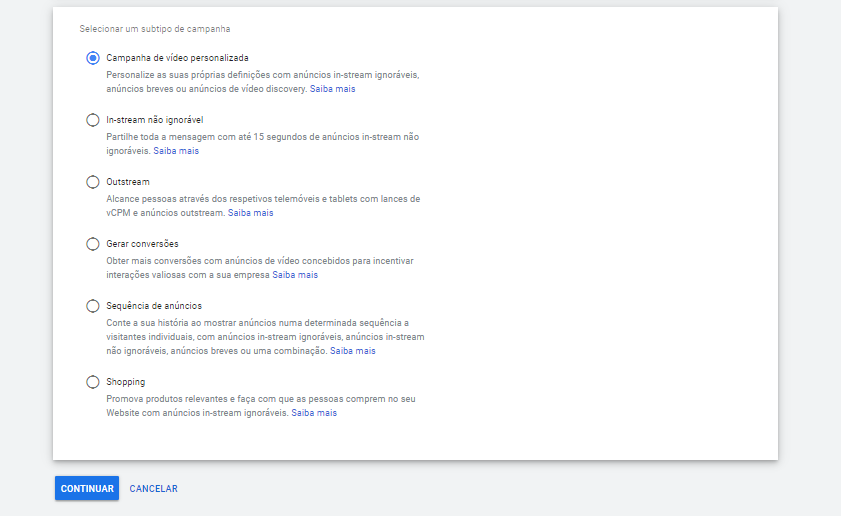
Task: Select the Outstream campaign subtype
Action: coord(93,182)
